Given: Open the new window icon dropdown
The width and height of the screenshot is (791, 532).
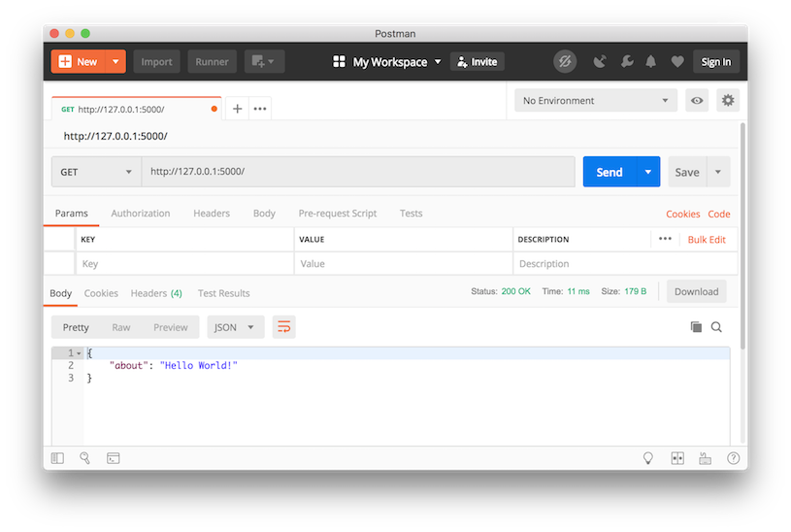Looking at the screenshot, I should tap(264, 61).
